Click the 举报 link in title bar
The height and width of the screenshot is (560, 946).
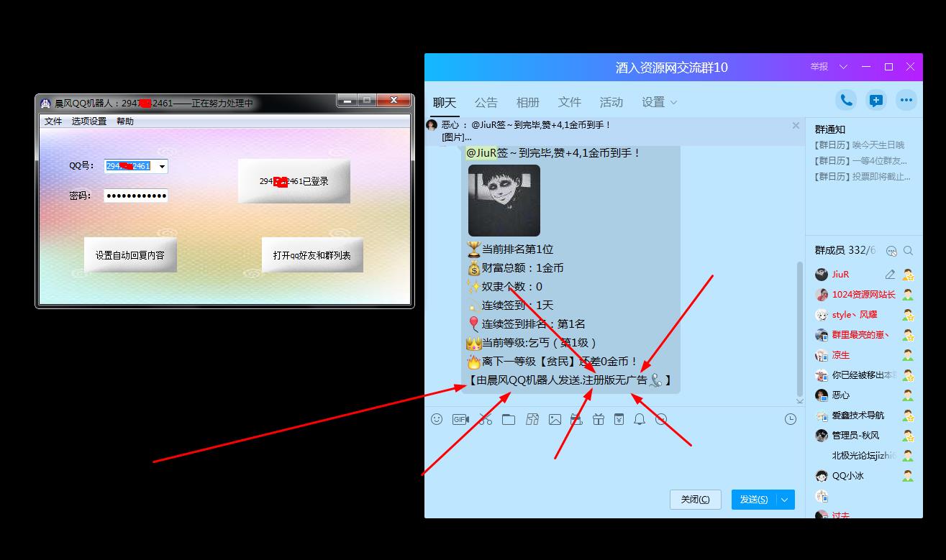(819, 67)
